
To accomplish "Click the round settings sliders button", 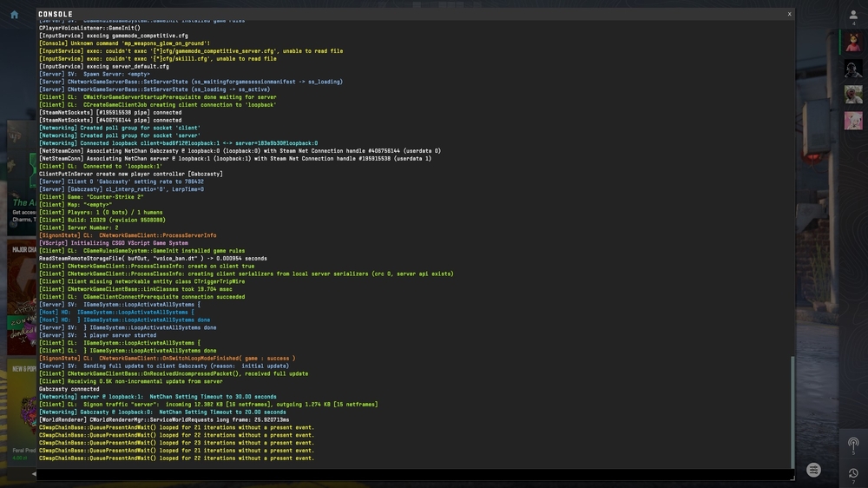I will click(813, 470).
